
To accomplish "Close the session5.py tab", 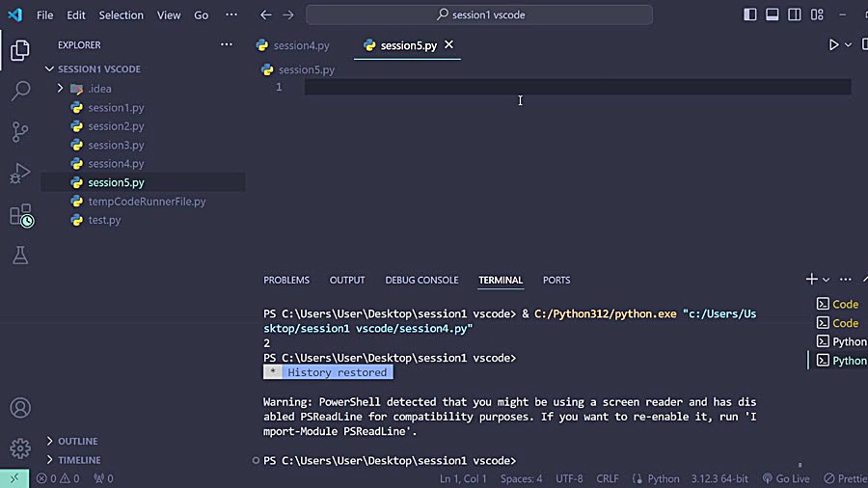I will [448, 44].
